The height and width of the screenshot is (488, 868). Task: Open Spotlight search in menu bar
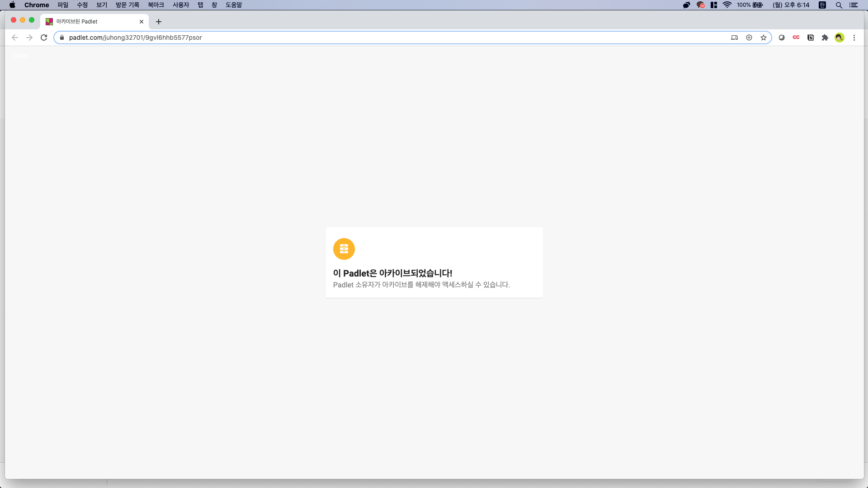click(x=839, y=5)
